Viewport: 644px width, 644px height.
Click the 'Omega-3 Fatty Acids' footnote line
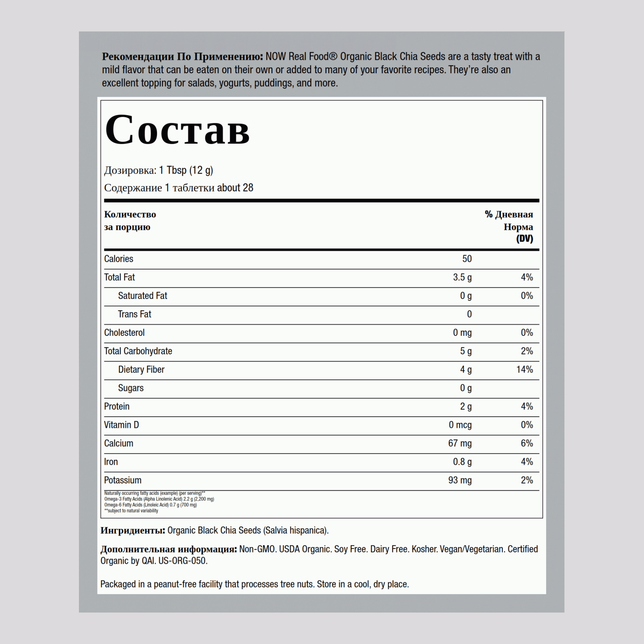159,499
